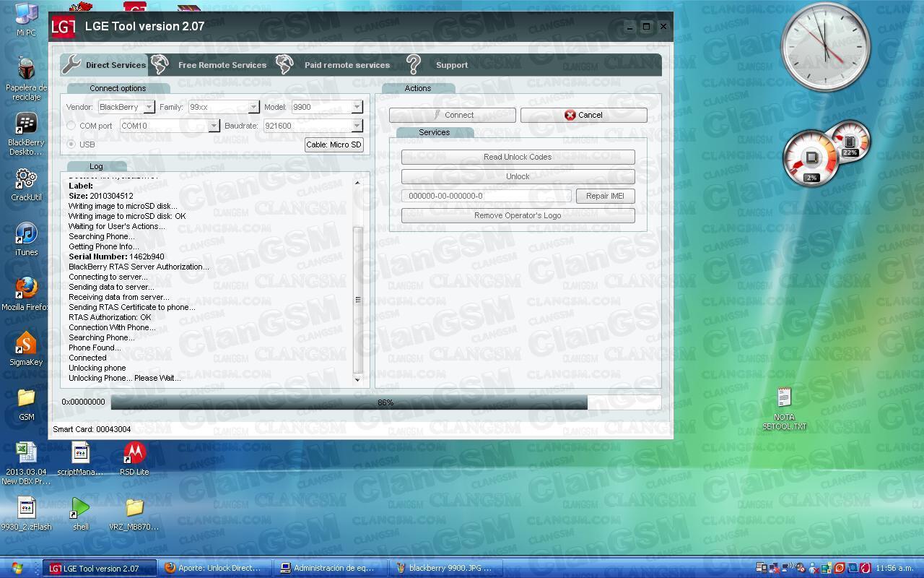Click LGE Tool version 2.07 taskbar item
The image size is (924, 578).
coord(100,568)
